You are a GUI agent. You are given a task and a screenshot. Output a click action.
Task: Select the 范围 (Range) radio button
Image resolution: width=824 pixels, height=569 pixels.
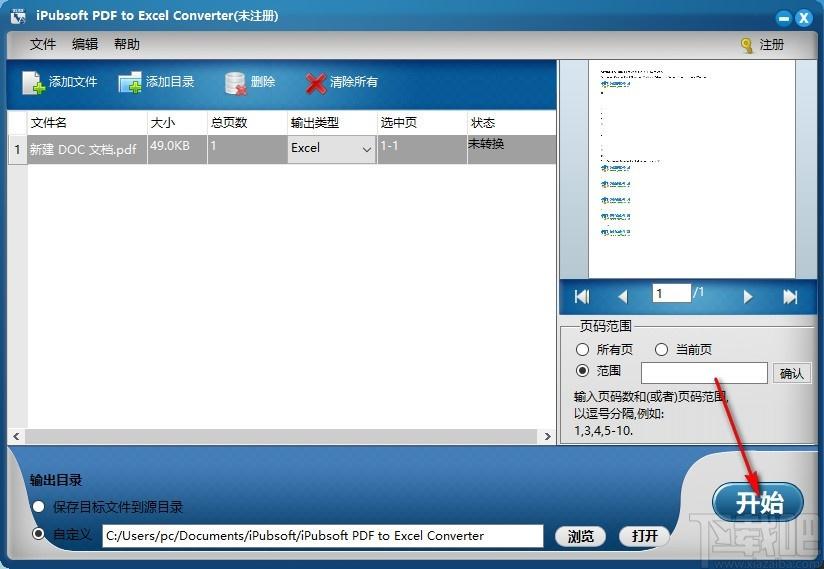[582, 370]
